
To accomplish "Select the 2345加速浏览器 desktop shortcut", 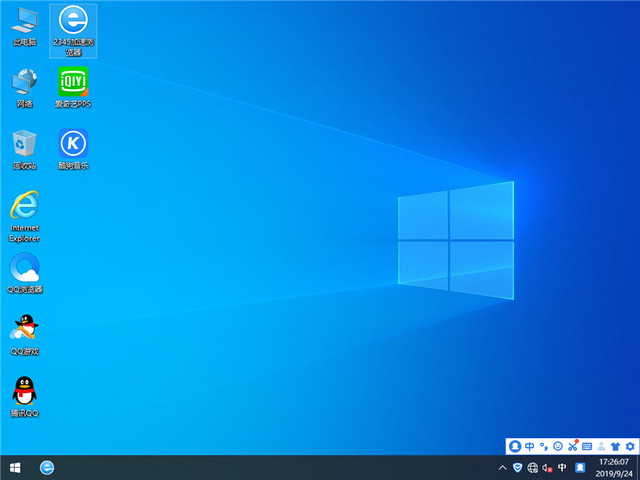I will 73,31.
